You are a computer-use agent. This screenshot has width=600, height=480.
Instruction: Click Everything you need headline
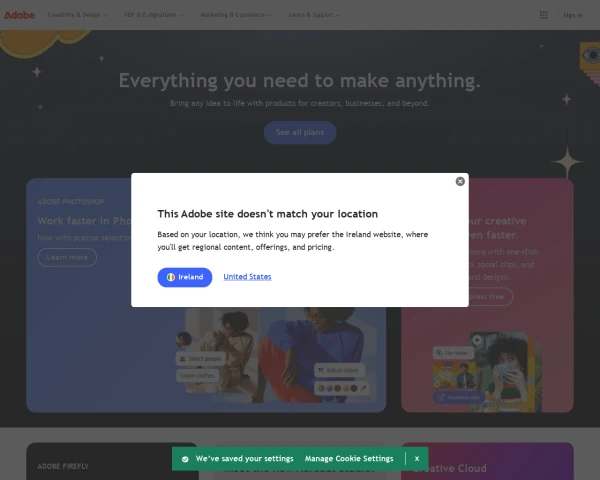pyautogui.click(x=300, y=81)
